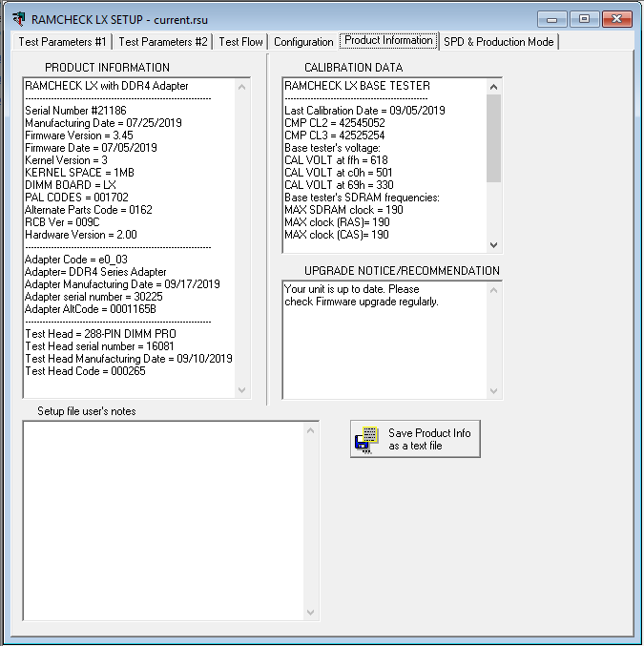The width and height of the screenshot is (644, 646).
Task: Click Last Calibration Date = 09/05/2019 line
Action: pos(364,111)
